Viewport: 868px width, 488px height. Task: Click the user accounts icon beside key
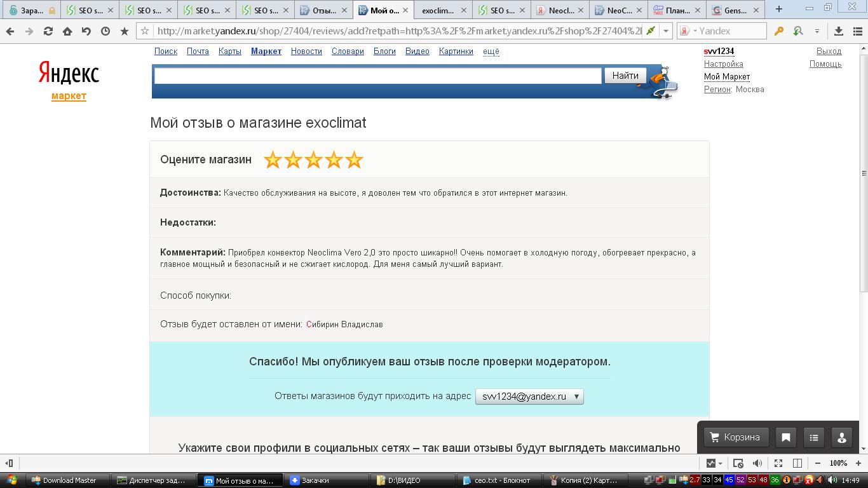798,31
